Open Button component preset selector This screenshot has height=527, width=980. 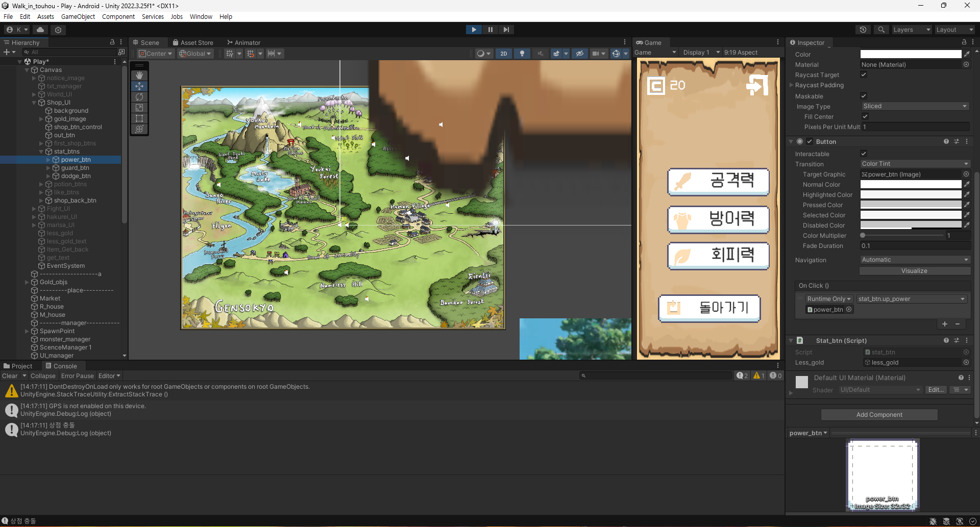point(957,142)
